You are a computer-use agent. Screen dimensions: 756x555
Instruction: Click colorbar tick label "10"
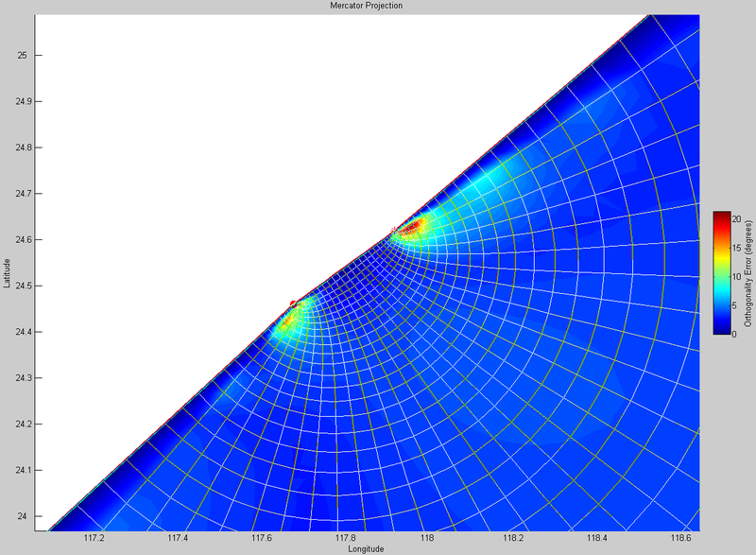736,277
